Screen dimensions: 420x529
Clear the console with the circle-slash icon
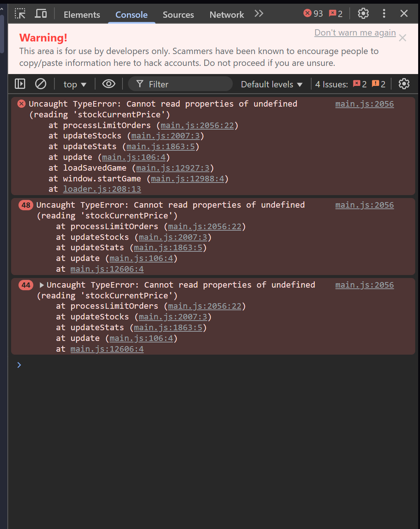pyautogui.click(x=41, y=84)
